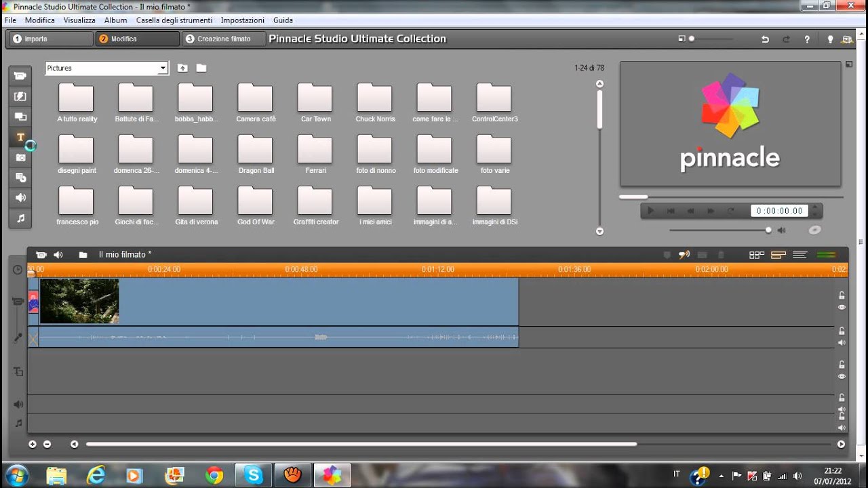
Task: Click the album thumbnail size slider at top
Action: coord(710,39)
